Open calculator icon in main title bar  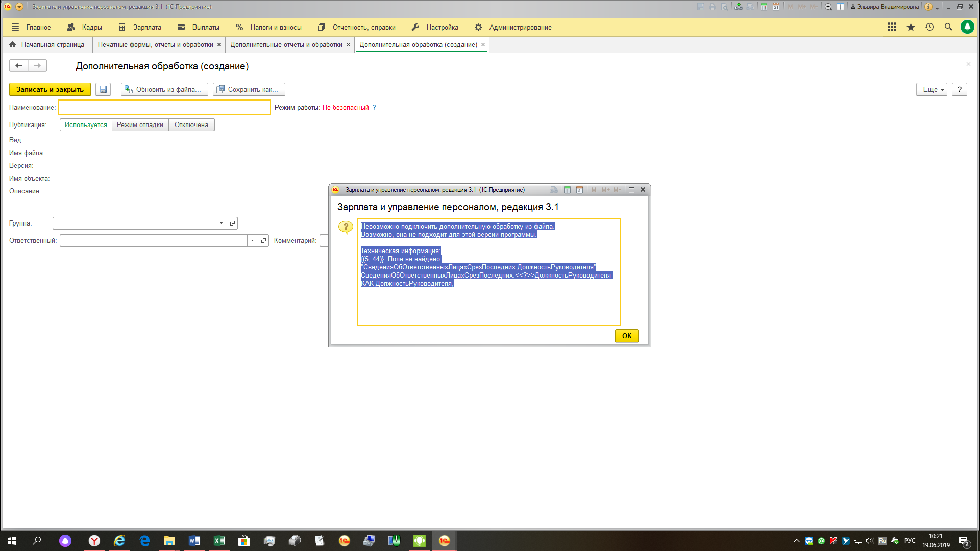764,7
